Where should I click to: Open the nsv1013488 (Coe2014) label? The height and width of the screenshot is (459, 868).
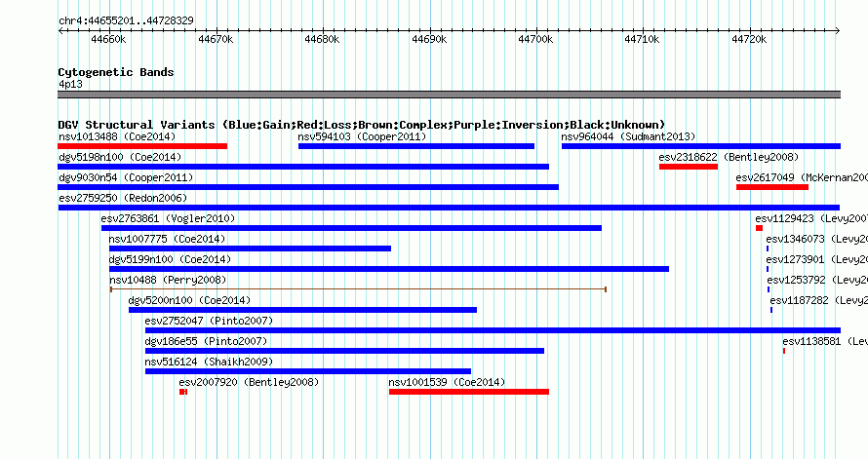pos(117,136)
